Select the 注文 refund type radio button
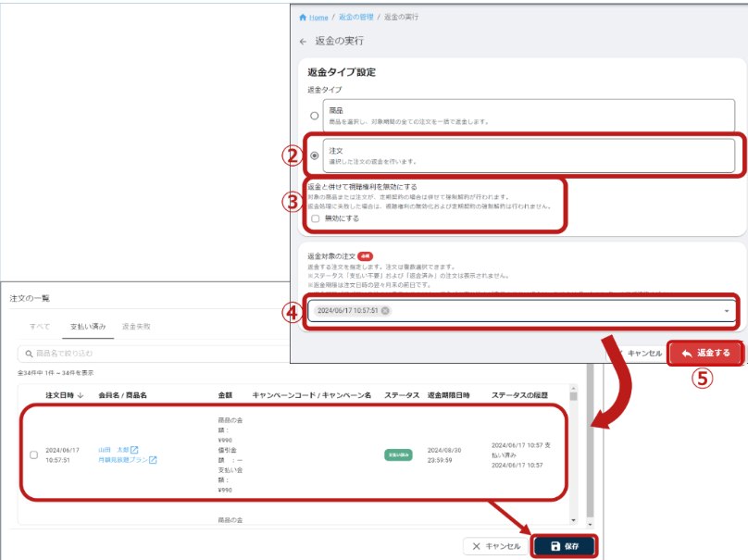 tap(315, 156)
